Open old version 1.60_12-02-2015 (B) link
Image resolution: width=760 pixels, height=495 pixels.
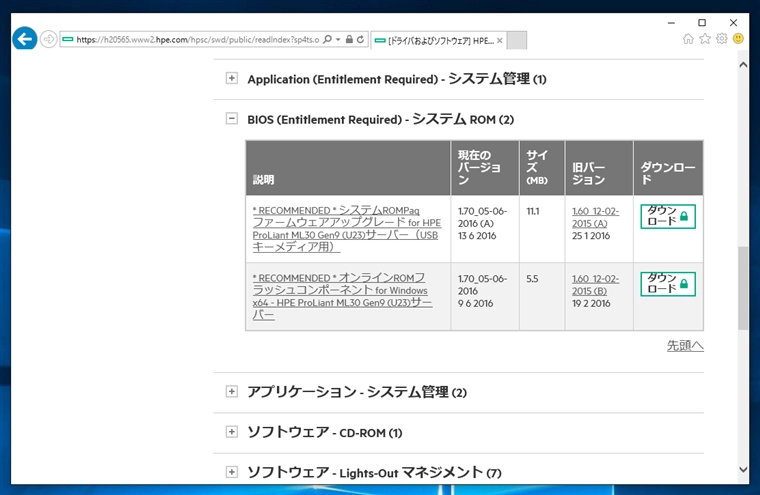tap(595, 285)
